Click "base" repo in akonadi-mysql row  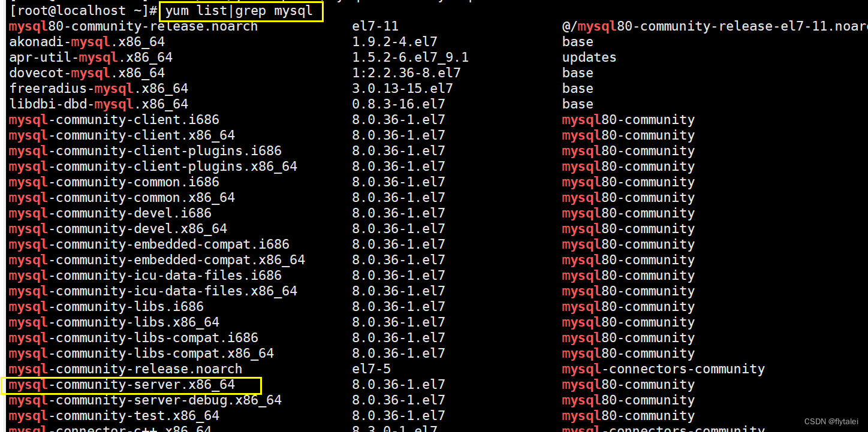(x=578, y=42)
